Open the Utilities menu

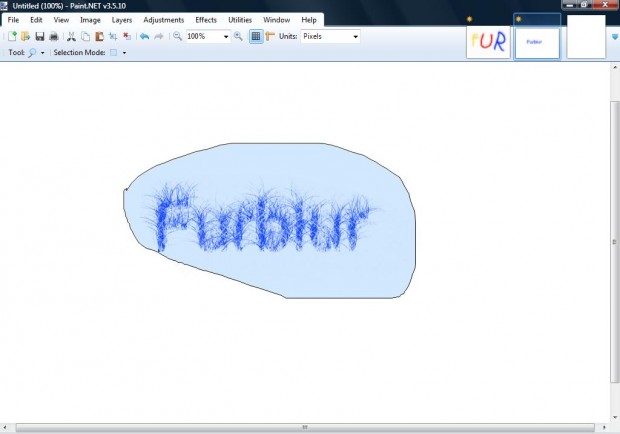pos(240,20)
